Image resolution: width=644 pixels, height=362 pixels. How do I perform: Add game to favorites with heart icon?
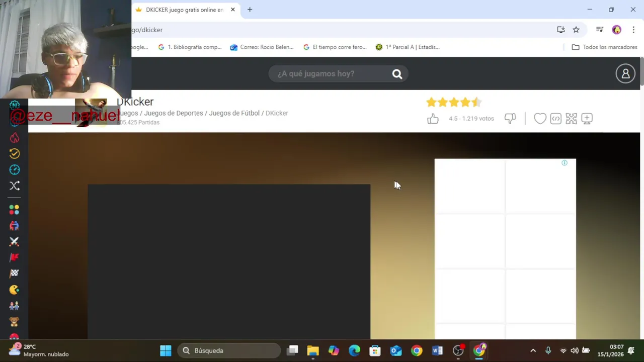click(540, 119)
